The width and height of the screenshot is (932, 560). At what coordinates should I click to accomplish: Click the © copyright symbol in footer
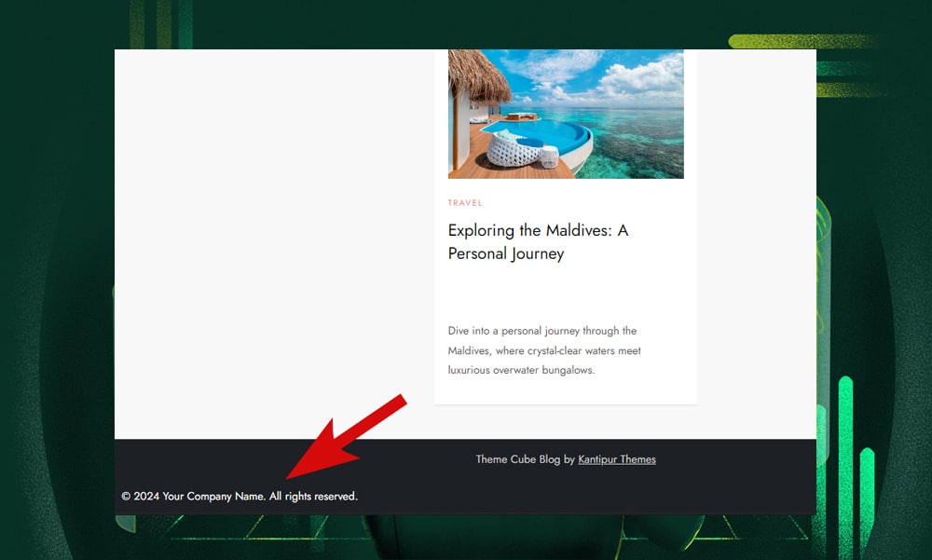tap(126, 497)
